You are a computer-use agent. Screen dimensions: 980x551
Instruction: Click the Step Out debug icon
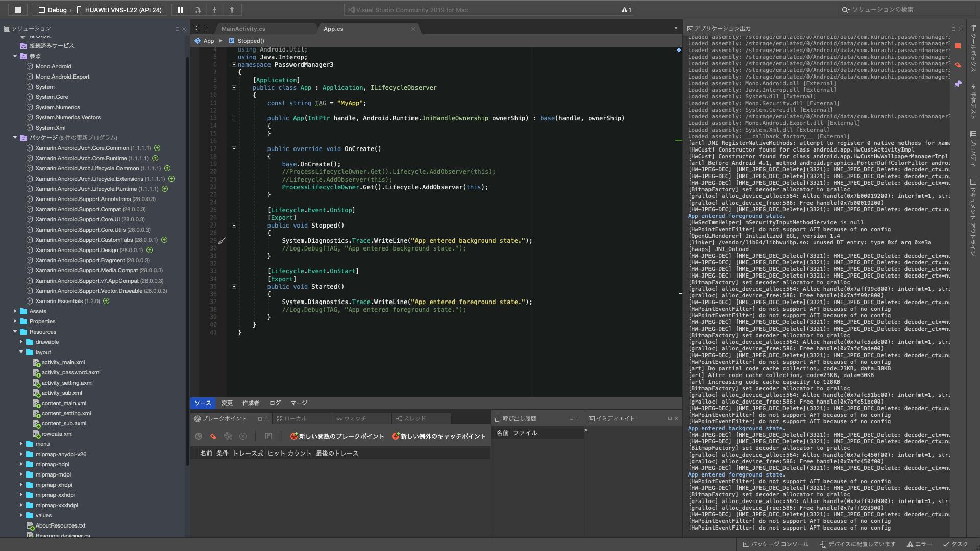pos(232,10)
